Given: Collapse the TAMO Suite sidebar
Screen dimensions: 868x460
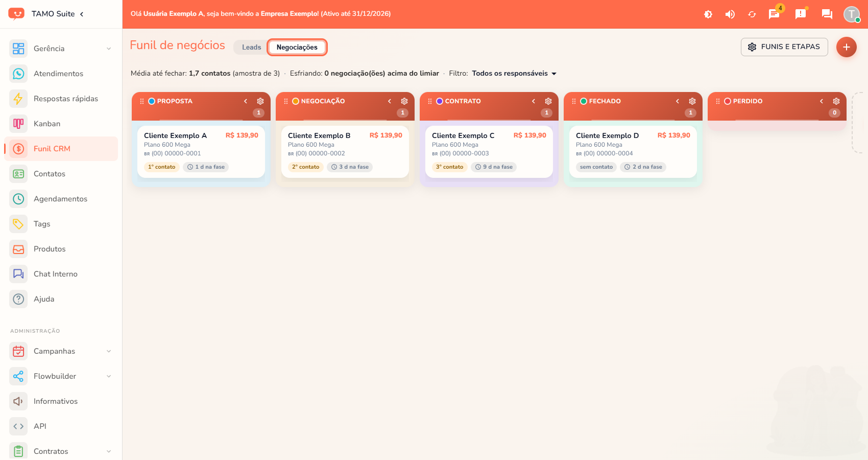Looking at the screenshot, I should [x=82, y=14].
